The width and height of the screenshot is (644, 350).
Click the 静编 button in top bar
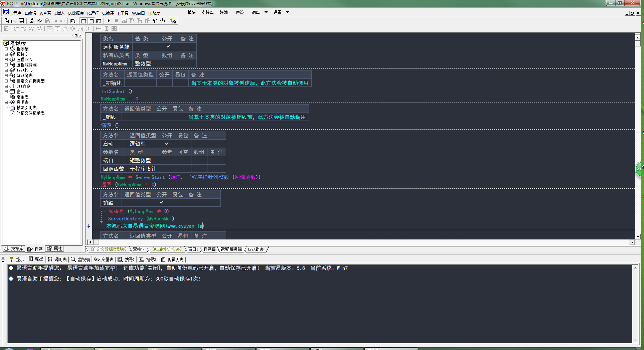(x=223, y=12)
